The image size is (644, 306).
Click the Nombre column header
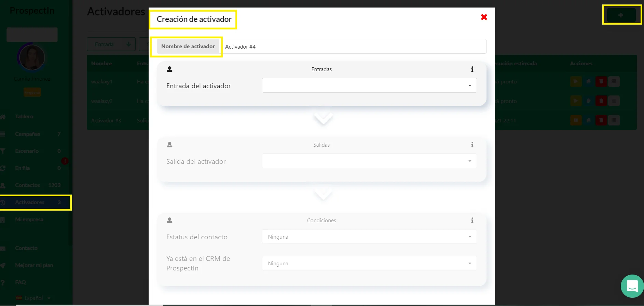pos(101,64)
